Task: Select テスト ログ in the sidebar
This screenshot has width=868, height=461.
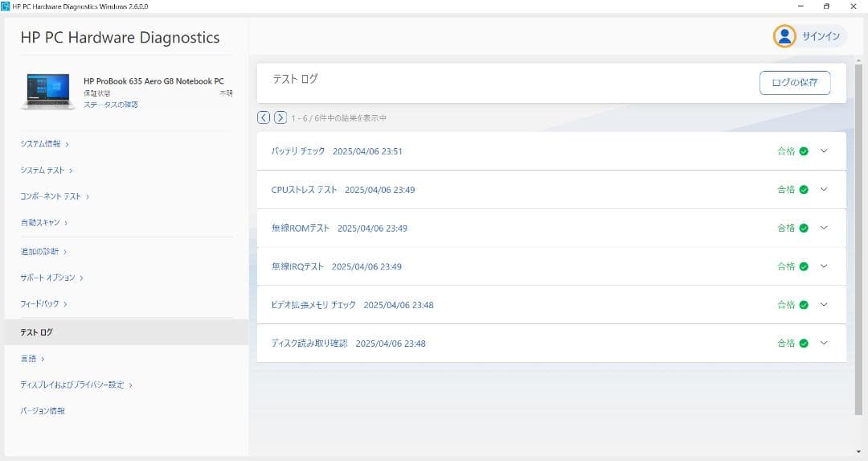Action: (37, 332)
